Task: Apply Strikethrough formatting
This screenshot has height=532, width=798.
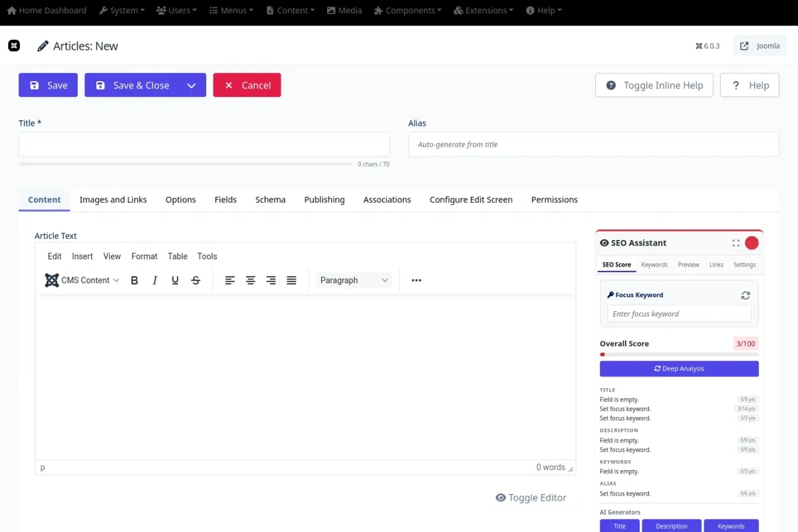Action: [x=196, y=281]
